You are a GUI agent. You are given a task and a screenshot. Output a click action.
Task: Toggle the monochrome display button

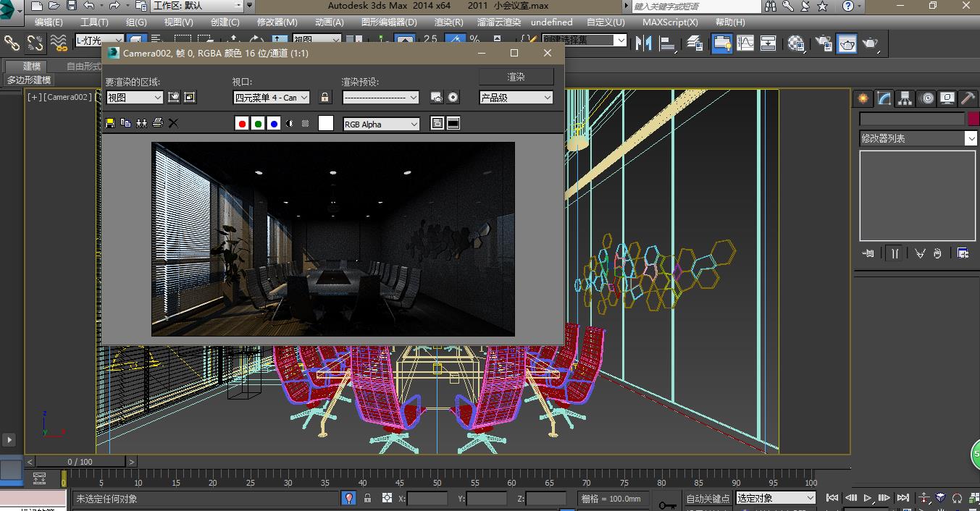[x=306, y=124]
